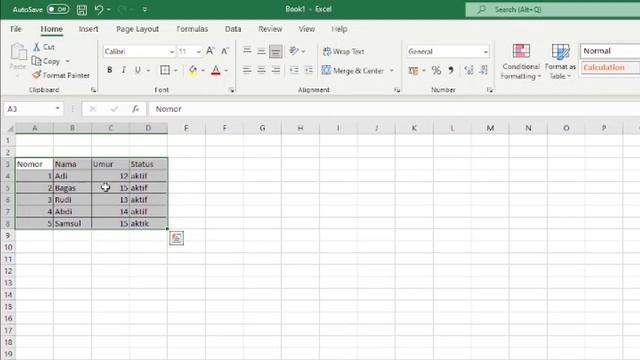This screenshot has height=360, width=640.
Task: Open the Underline style dropdown arrow
Action: pyautogui.click(x=149, y=71)
